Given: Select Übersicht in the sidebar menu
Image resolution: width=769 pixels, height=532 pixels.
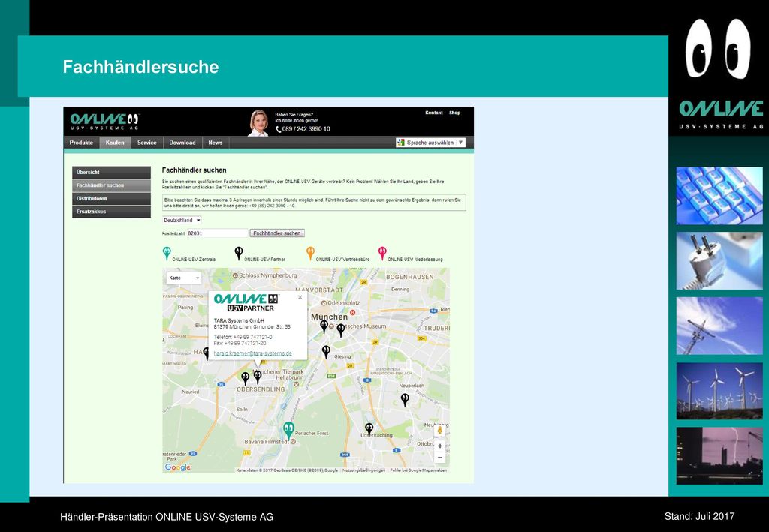Looking at the screenshot, I should coord(111,173).
